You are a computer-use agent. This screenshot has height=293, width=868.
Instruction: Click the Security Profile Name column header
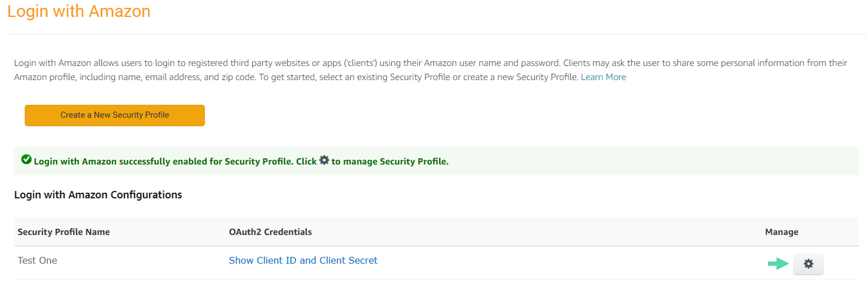[64, 232]
